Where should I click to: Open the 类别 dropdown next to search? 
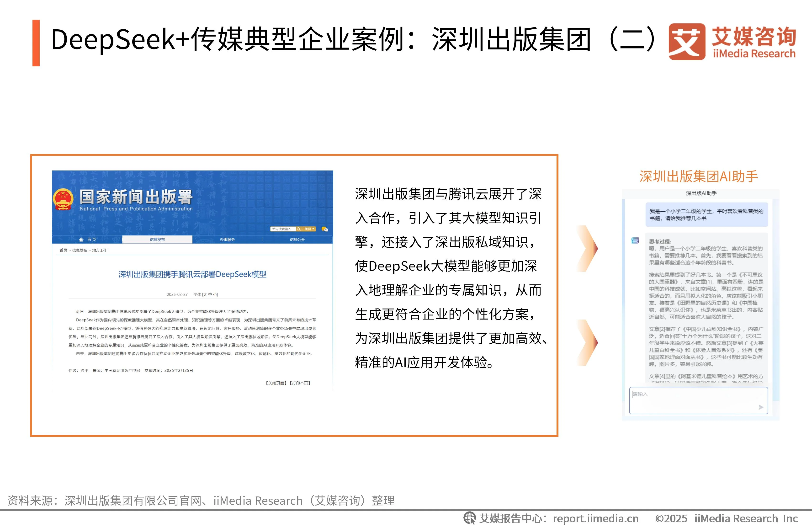(x=309, y=229)
